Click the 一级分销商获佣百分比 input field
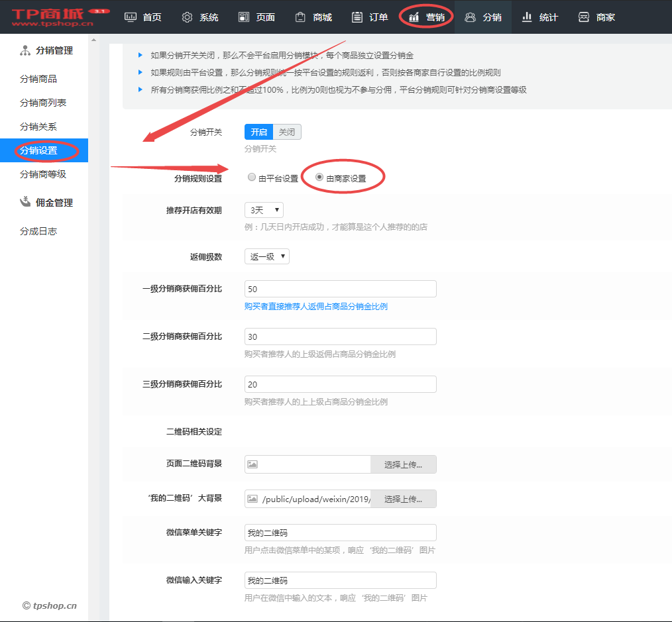The width and height of the screenshot is (672, 622). coord(340,289)
